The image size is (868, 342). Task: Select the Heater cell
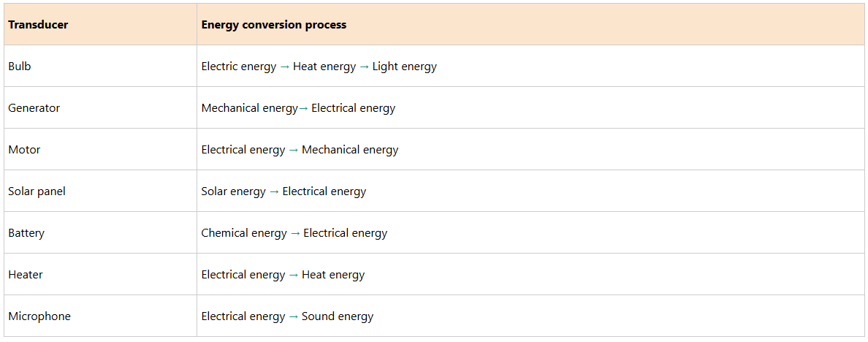click(26, 275)
